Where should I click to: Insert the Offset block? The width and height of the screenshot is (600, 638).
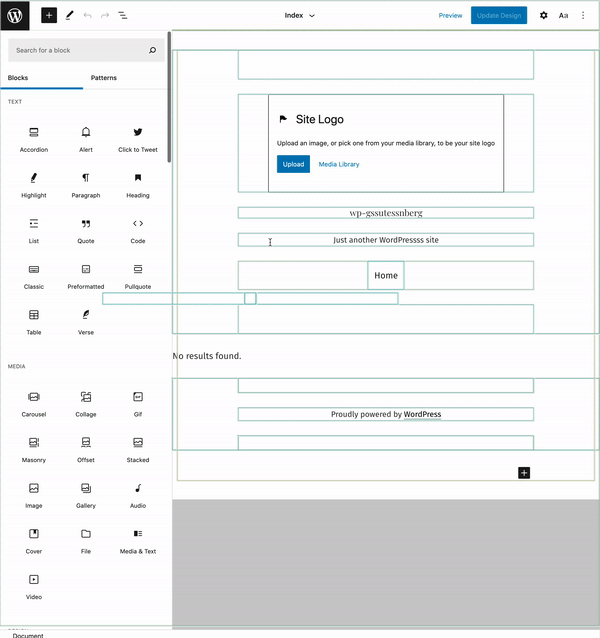(x=86, y=450)
